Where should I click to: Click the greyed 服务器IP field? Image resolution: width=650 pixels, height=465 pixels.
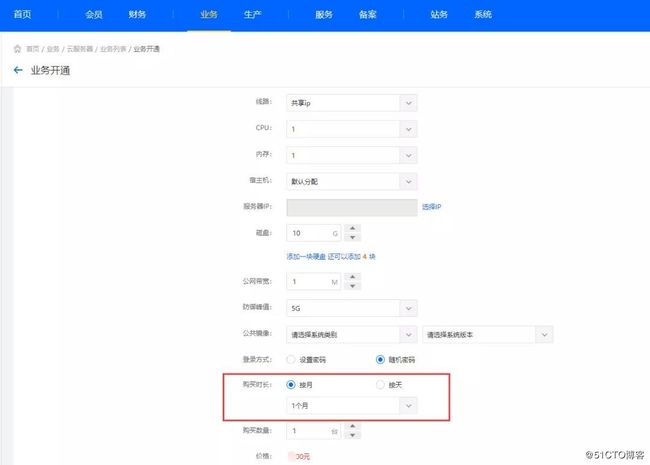click(x=352, y=207)
